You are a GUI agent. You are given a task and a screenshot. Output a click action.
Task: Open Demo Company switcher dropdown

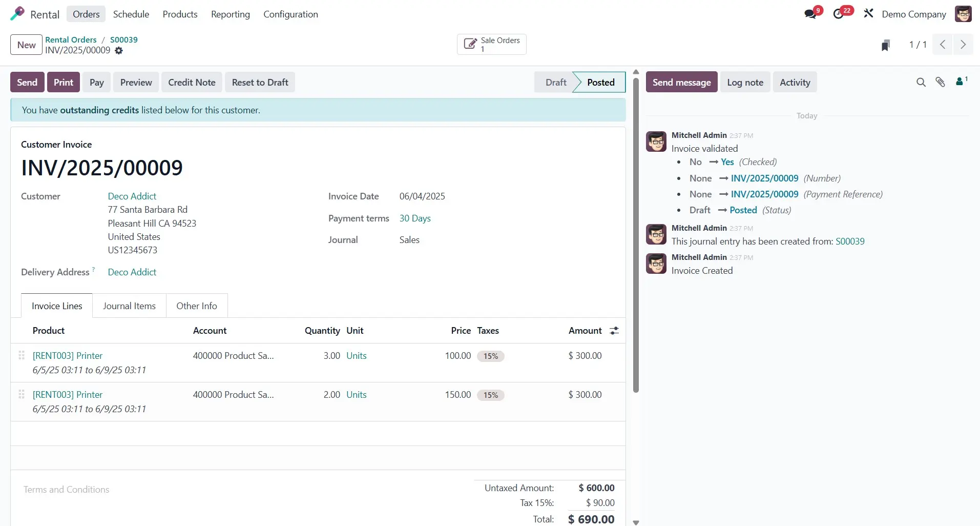pyautogui.click(x=914, y=14)
